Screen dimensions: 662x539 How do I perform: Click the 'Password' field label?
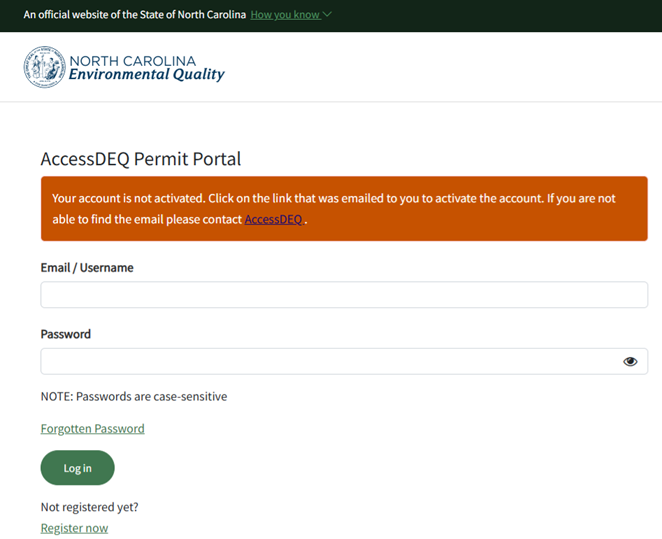[x=65, y=334]
